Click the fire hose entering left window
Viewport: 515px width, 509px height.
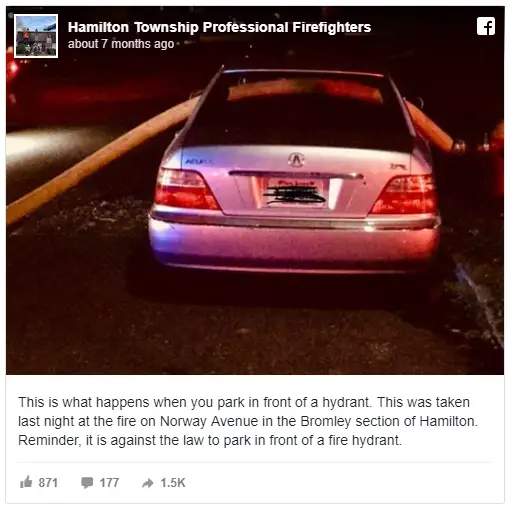click(x=102, y=158)
